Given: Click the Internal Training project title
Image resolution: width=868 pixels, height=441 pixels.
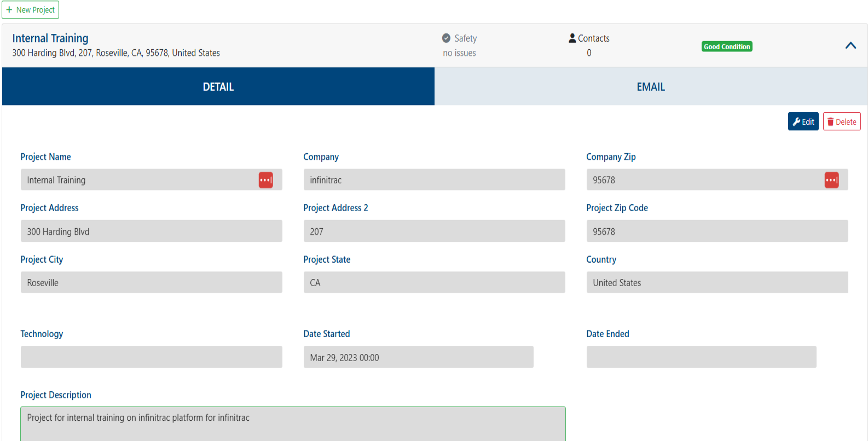Looking at the screenshot, I should point(50,38).
